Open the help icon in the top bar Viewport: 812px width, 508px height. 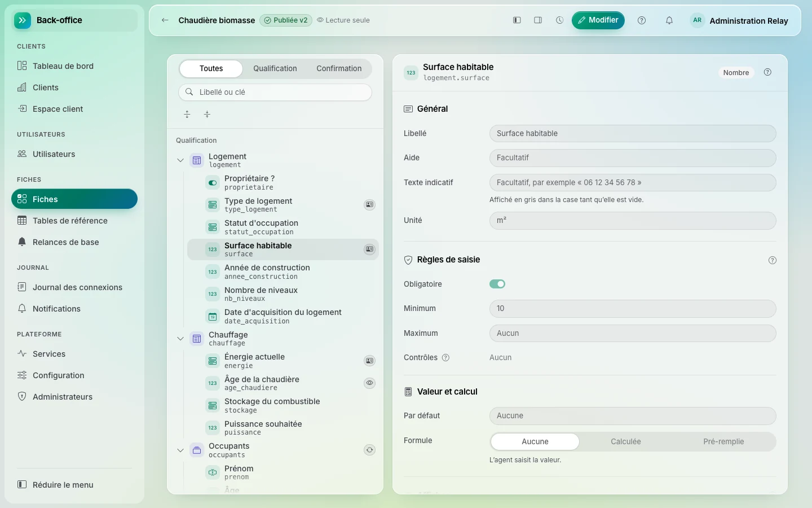pos(642,20)
